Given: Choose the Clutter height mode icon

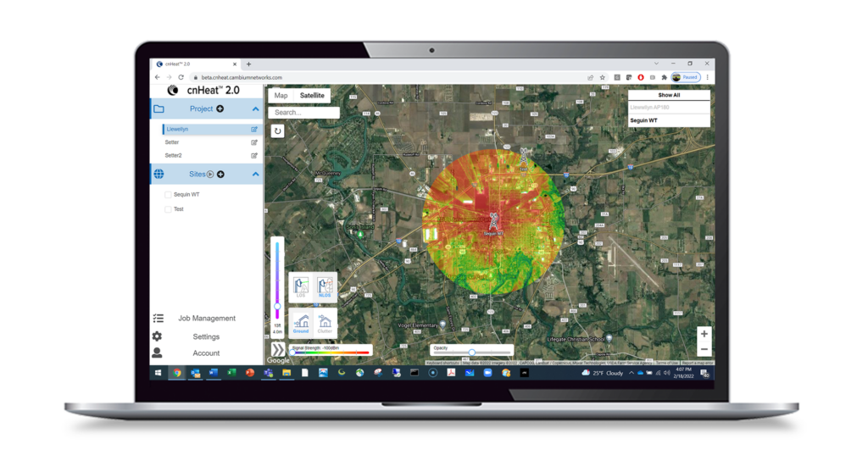Looking at the screenshot, I should pos(325,323).
